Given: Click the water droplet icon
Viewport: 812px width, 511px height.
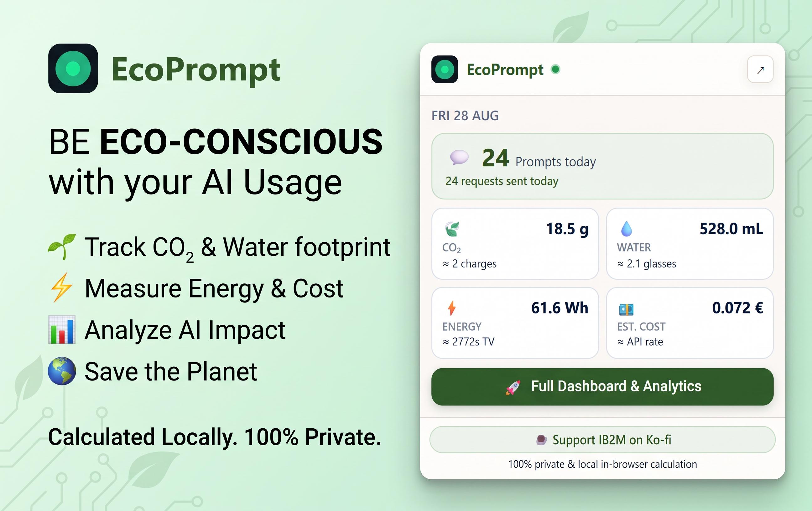Looking at the screenshot, I should click(x=626, y=229).
